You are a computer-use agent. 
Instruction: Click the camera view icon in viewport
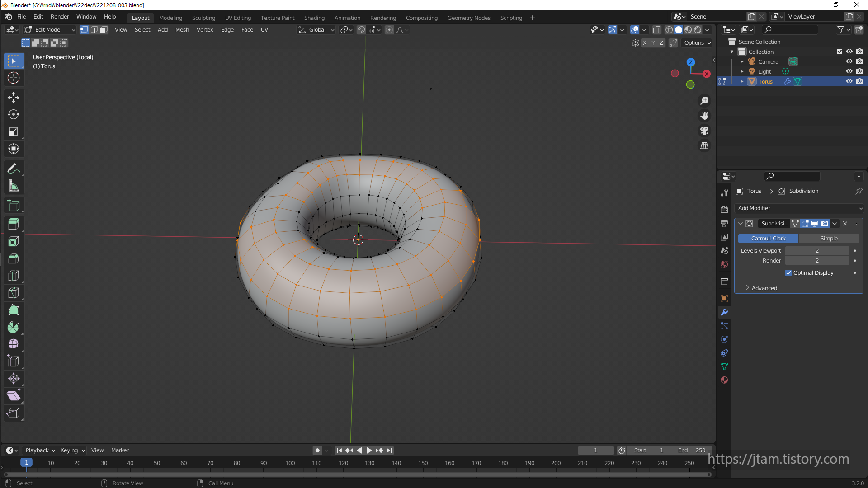(x=704, y=131)
